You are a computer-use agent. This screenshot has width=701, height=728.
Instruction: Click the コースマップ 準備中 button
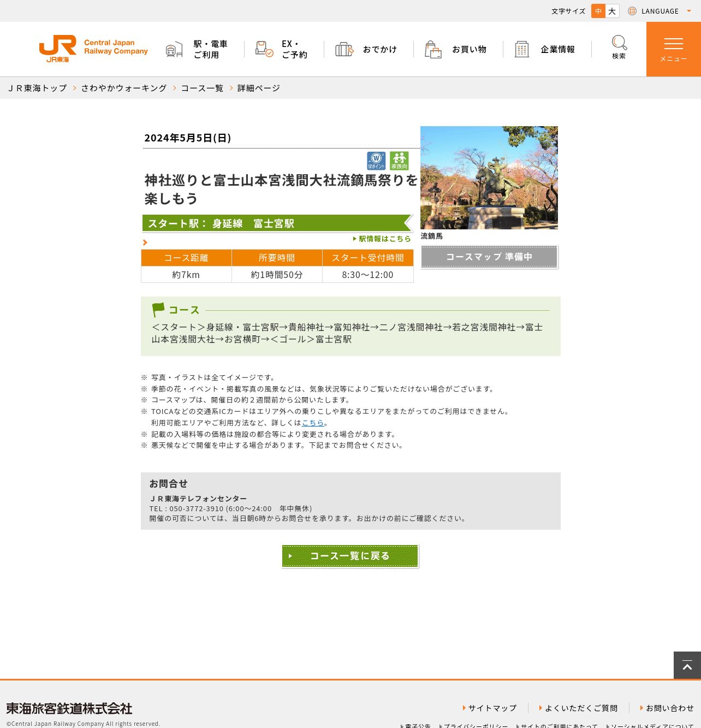(489, 257)
